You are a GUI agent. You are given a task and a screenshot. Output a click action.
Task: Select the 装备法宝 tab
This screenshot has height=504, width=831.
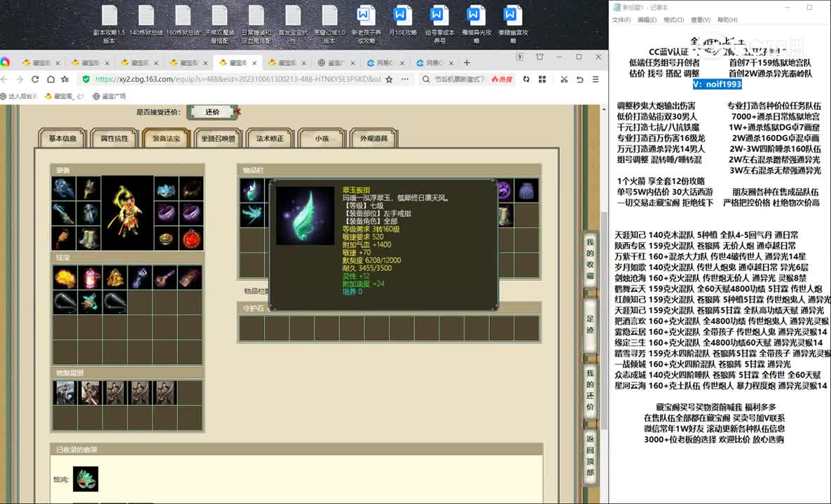166,138
